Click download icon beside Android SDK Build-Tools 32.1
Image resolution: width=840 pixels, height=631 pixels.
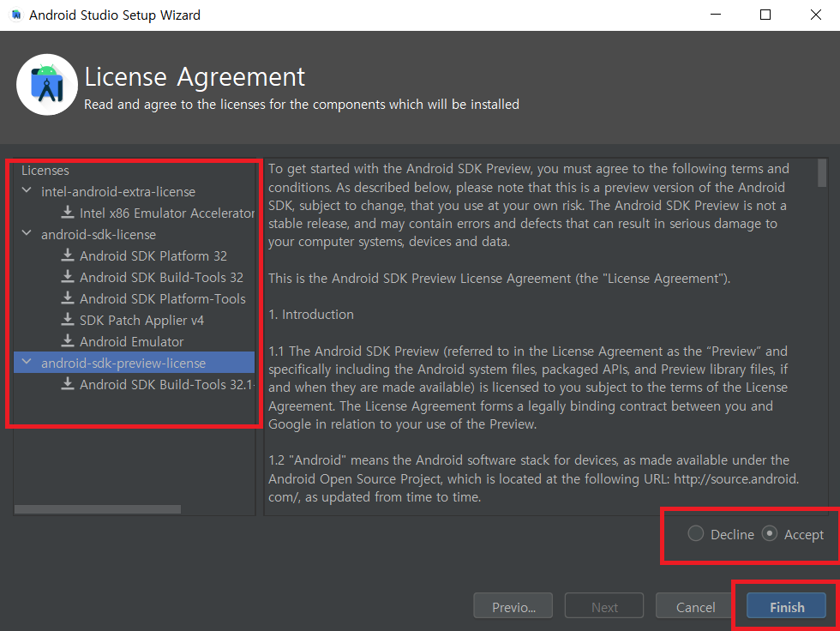[68, 384]
